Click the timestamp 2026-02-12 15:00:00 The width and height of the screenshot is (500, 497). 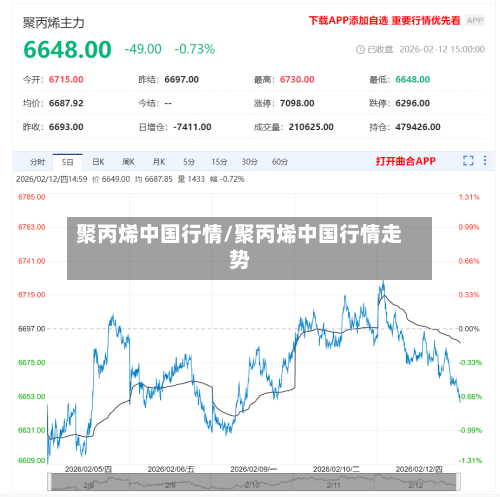point(442,49)
